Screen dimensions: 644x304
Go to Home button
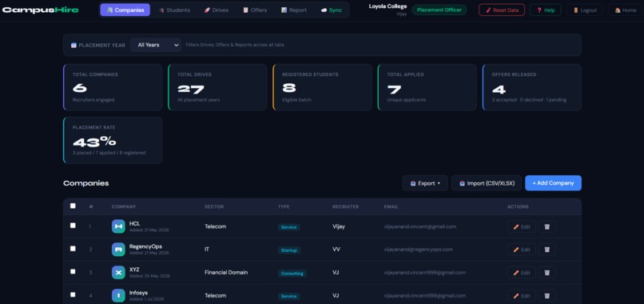tap(626, 10)
